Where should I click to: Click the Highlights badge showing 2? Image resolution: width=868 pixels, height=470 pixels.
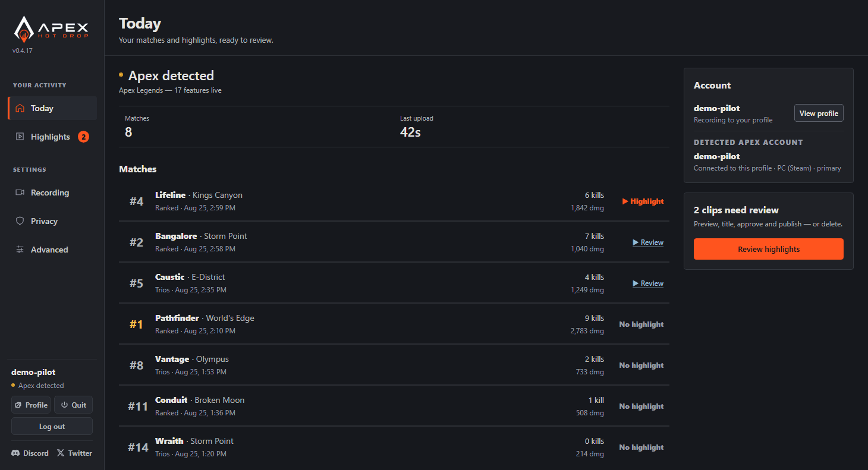point(83,137)
